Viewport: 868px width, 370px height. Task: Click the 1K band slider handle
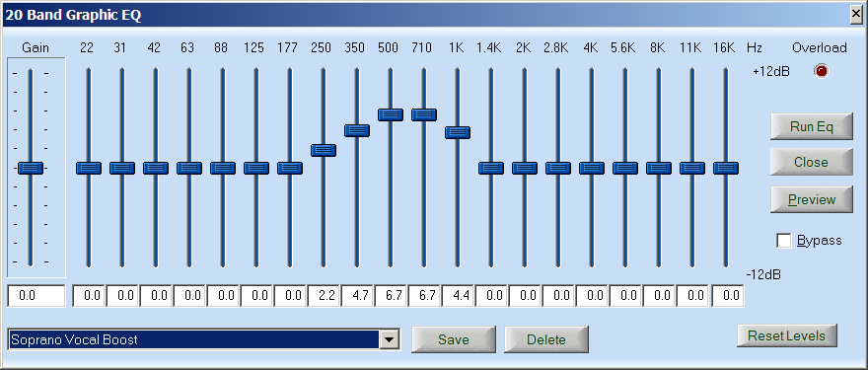click(x=458, y=132)
